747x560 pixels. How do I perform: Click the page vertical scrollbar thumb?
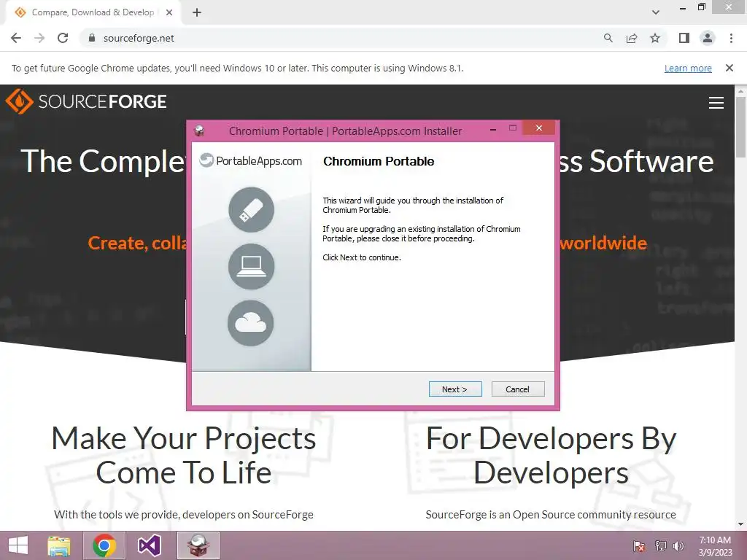(741, 127)
